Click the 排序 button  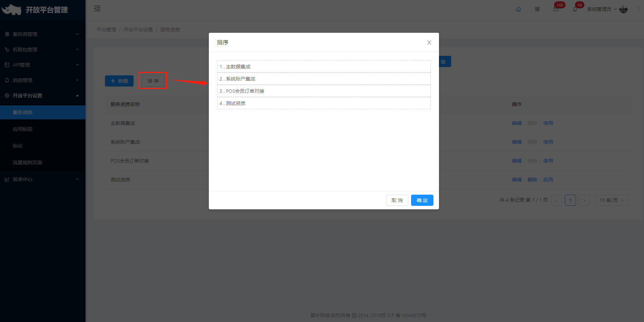click(x=153, y=81)
